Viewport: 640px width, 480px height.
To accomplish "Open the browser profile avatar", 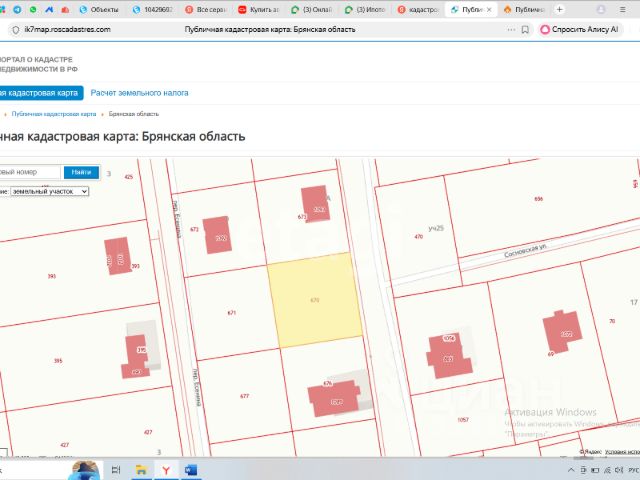I will tap(601, 9).
